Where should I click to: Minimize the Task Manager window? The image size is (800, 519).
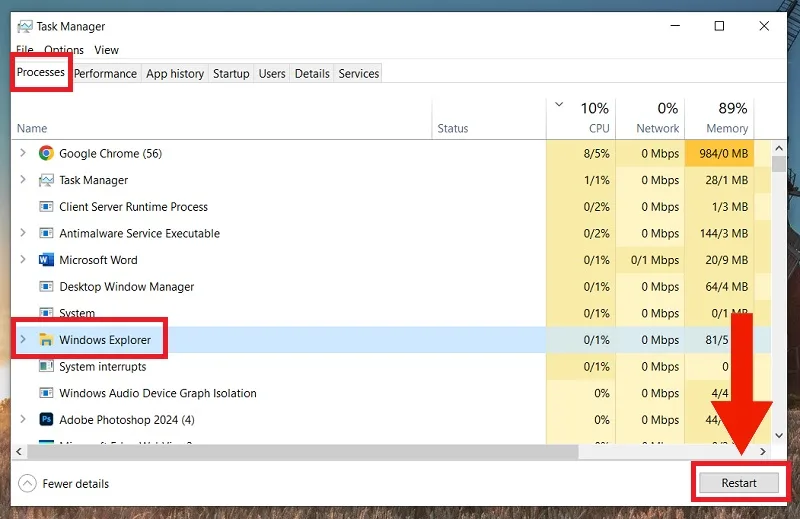tap(675, 26)
